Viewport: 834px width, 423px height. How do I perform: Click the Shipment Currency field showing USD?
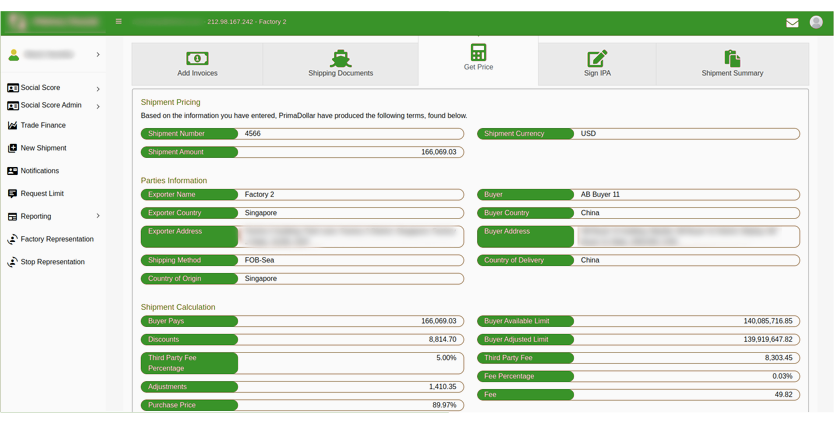click(686, 133)
